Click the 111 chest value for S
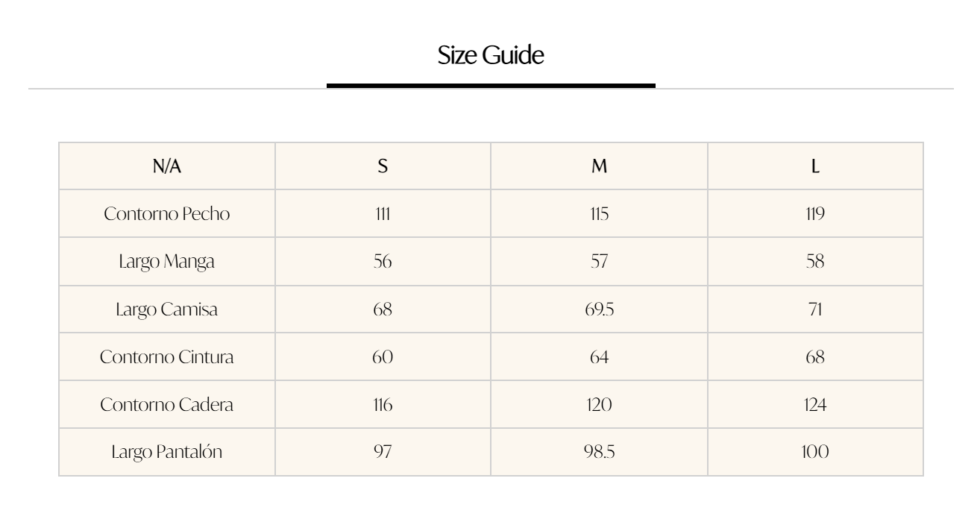Viewport: 980px width, 528px height. (383, 214)
